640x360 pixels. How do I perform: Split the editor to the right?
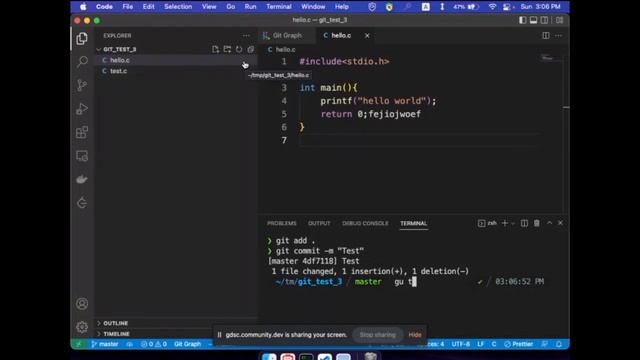(x=546, y=36)
